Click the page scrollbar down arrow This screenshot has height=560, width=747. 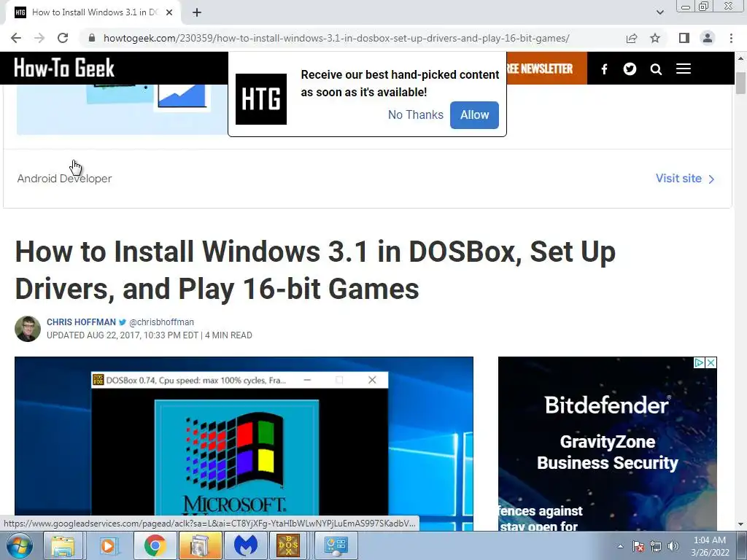coord(740,524)
